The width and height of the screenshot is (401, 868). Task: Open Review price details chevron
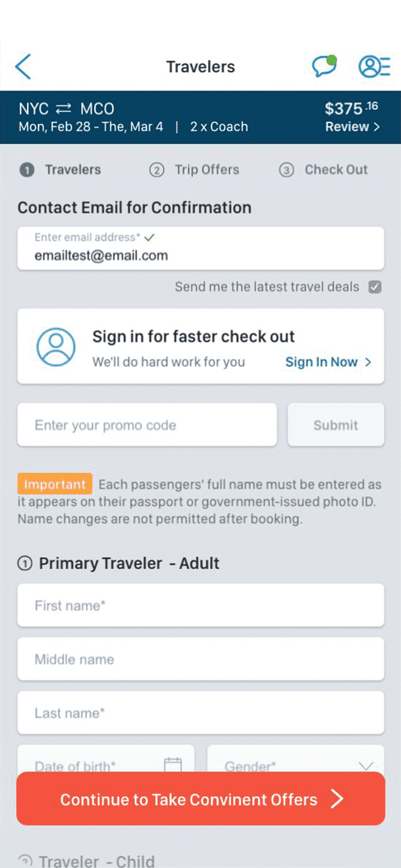click(376, 127)
